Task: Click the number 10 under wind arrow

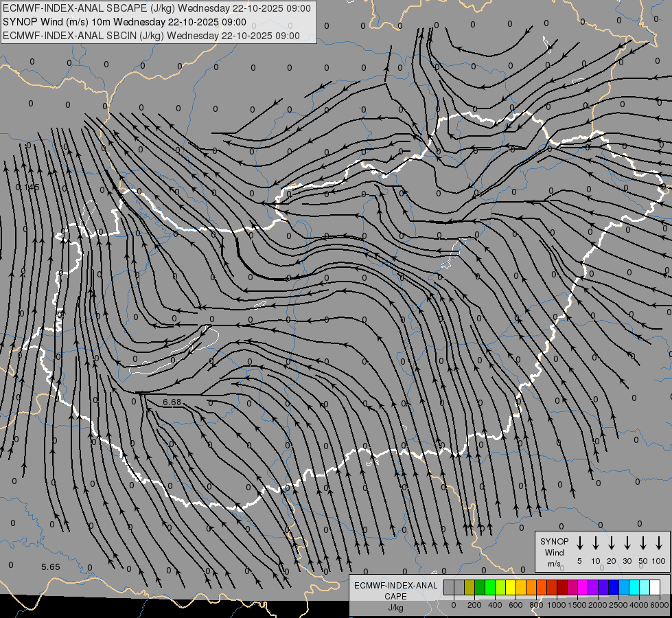Action: click(596, 561)
